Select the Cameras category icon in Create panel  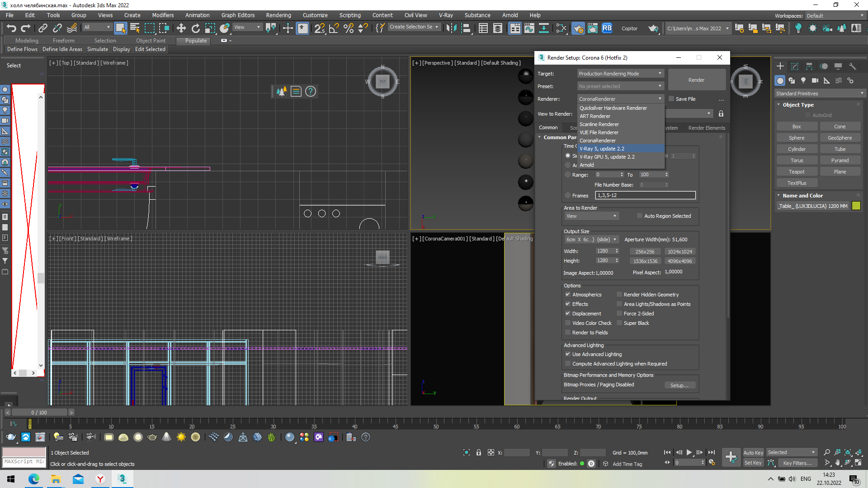tap(815, 80)
